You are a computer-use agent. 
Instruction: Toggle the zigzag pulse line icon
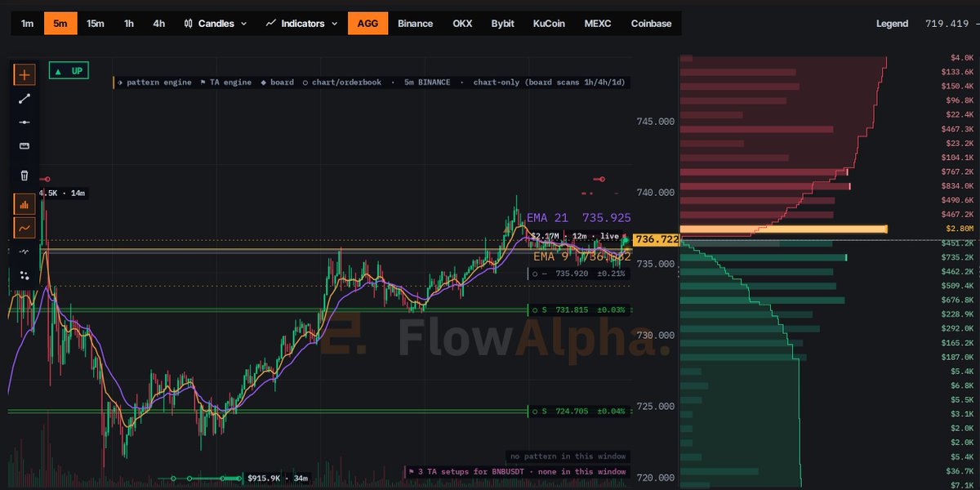tap(24, 252)
